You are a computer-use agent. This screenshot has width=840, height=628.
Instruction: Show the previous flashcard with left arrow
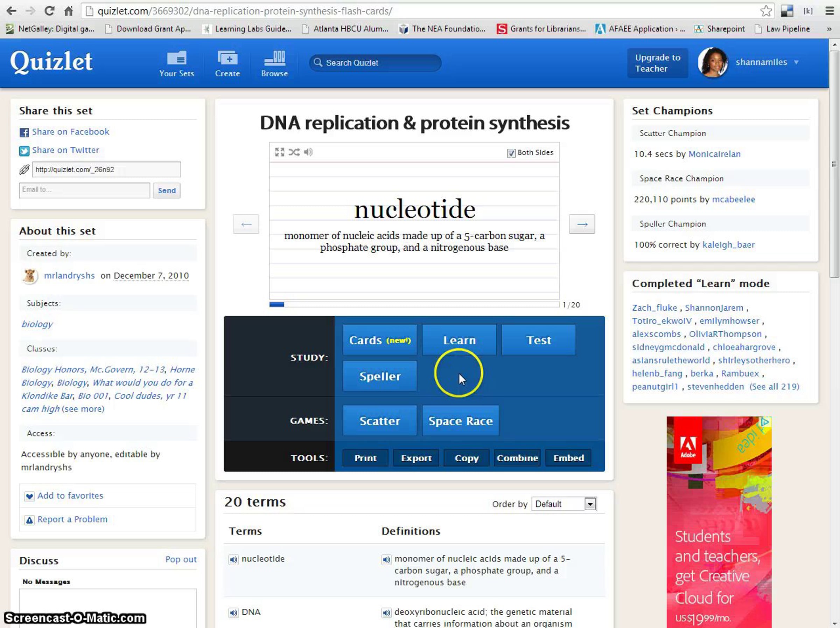246,224
